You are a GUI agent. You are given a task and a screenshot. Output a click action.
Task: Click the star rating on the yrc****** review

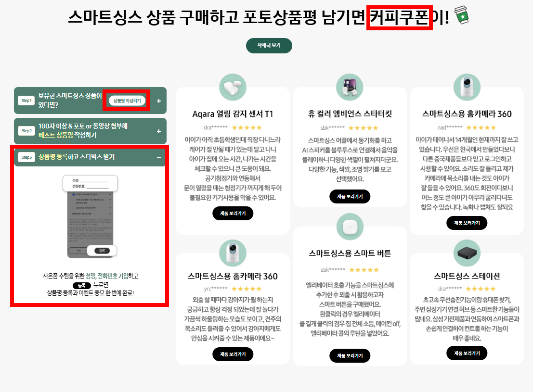(247, 289)
